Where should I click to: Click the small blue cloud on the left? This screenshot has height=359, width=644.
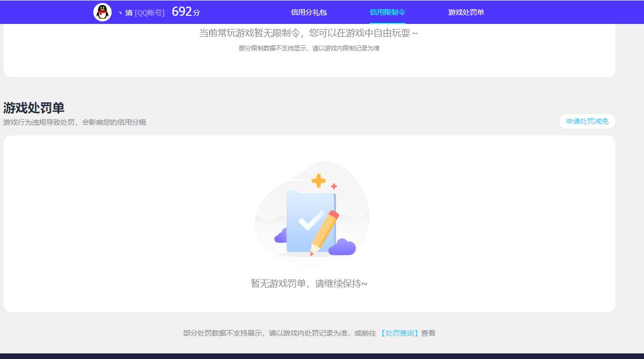pos(281,237)
